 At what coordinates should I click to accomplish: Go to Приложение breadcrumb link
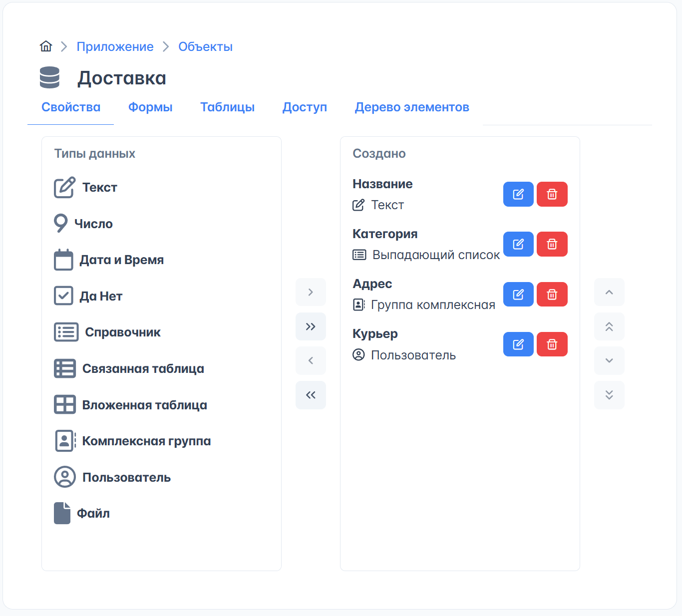pos(115,46)
